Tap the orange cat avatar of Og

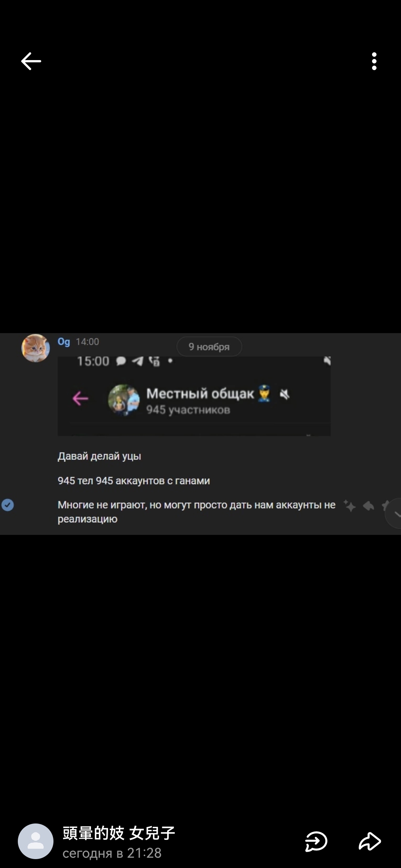pyautogui.click(x=36, y=348)
